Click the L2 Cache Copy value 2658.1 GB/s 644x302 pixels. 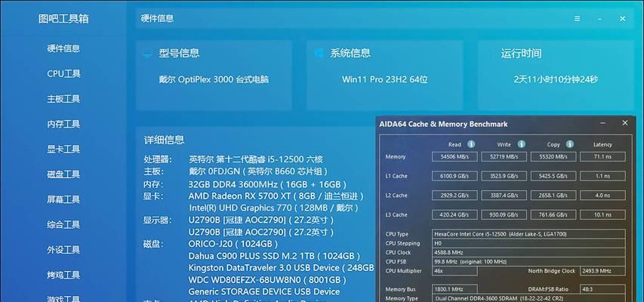tap(553, 196)
